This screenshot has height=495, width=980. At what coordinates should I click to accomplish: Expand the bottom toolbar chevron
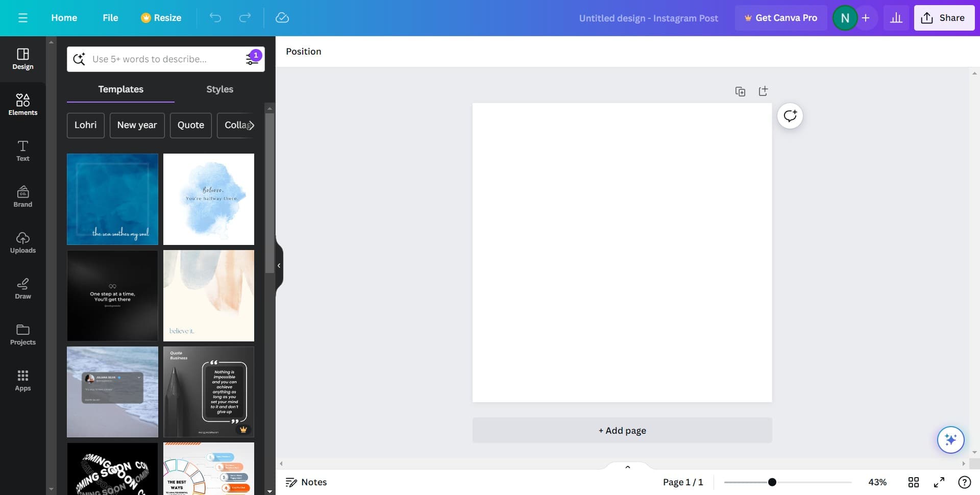click(627, 466)
